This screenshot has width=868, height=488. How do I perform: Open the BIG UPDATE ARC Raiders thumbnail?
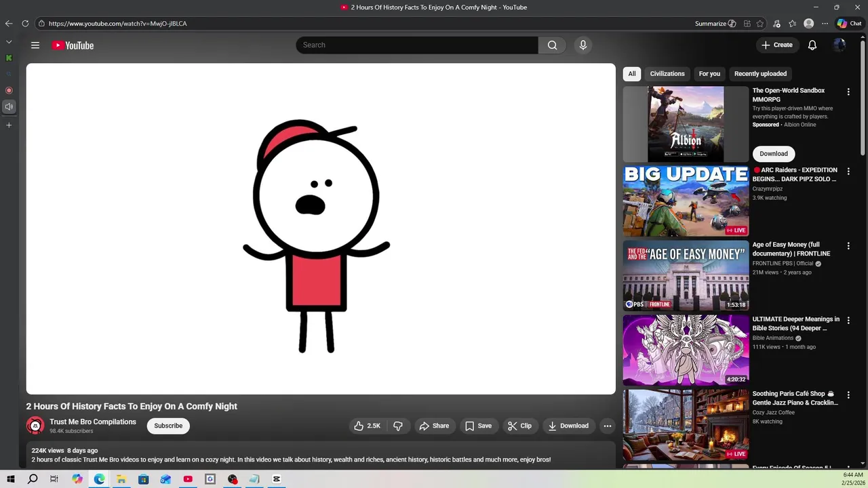click(686, 201)
